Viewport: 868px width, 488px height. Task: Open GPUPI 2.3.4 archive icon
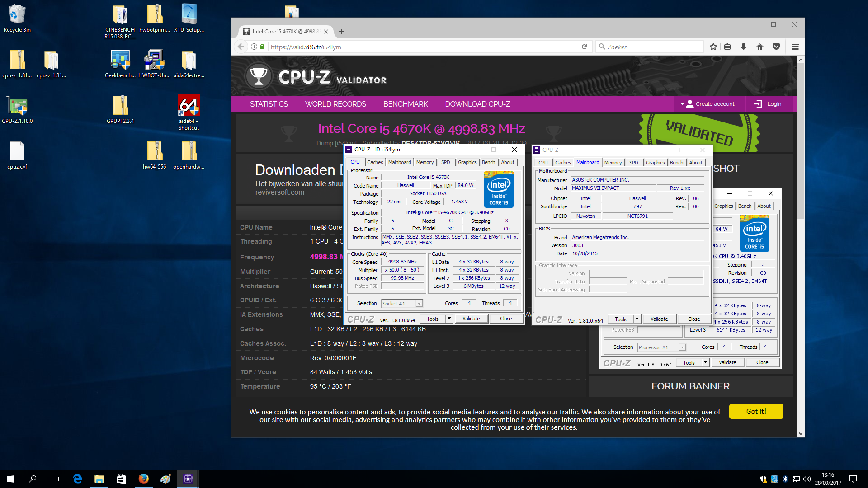tap(120, 109)
